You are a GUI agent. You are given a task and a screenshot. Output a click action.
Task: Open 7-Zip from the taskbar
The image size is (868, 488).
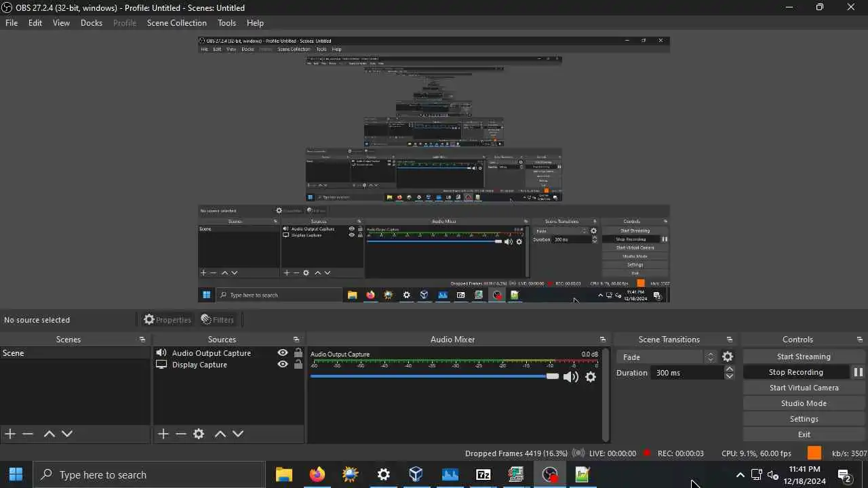coord(483,474)
